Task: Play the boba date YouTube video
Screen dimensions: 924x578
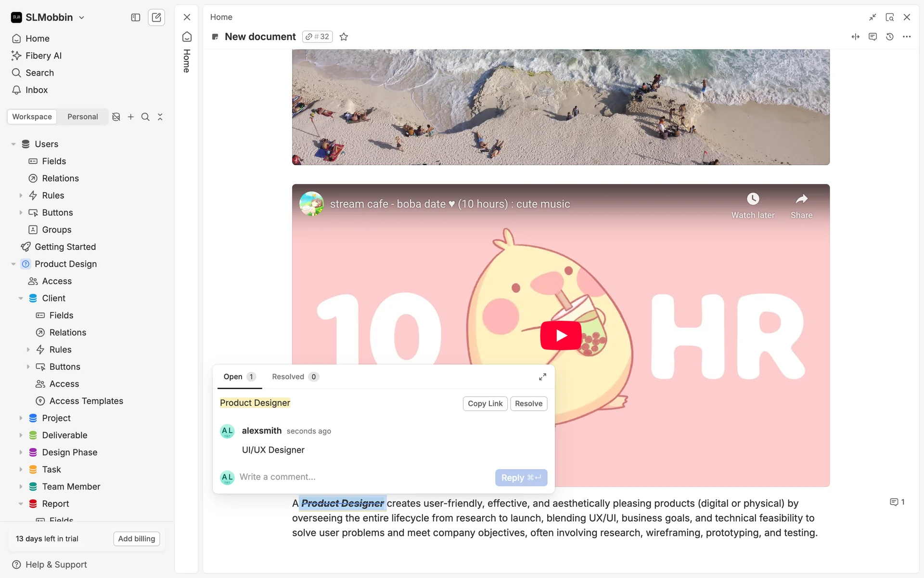Action: click(x=561, y=335)
